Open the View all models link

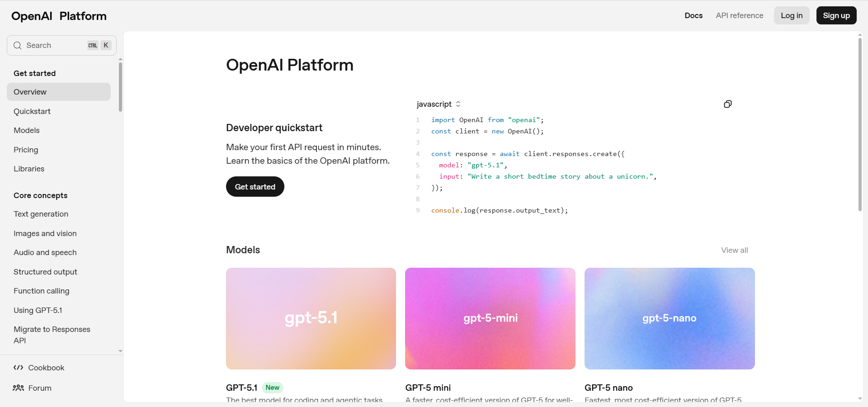[734, 250]
